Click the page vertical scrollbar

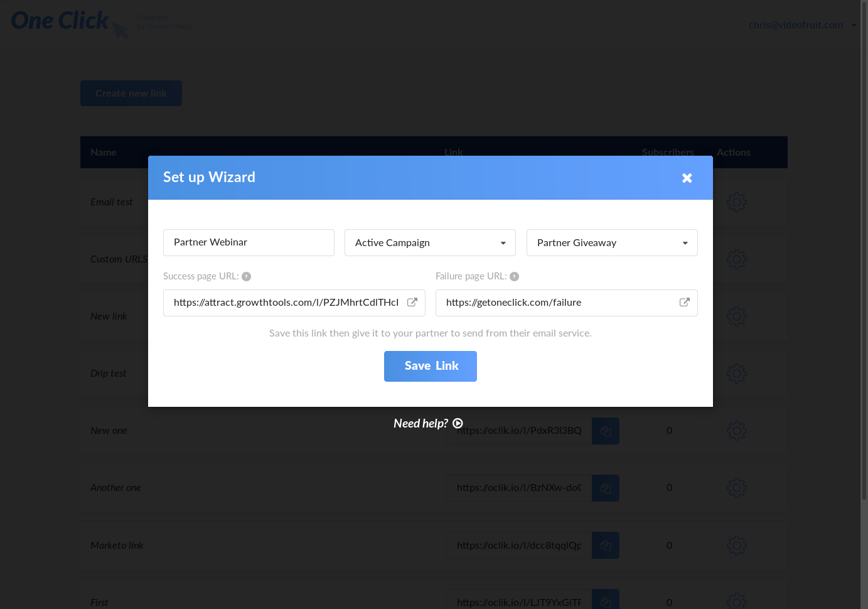[x=864, y=251]
